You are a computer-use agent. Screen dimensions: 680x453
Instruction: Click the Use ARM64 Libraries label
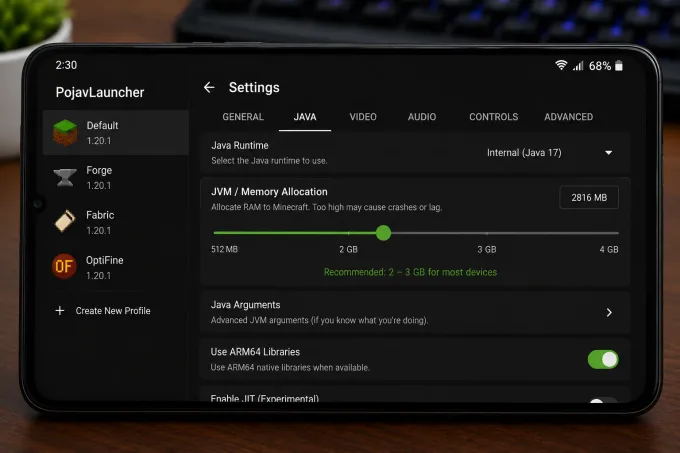pyautogui.click(x=255, y=352)
